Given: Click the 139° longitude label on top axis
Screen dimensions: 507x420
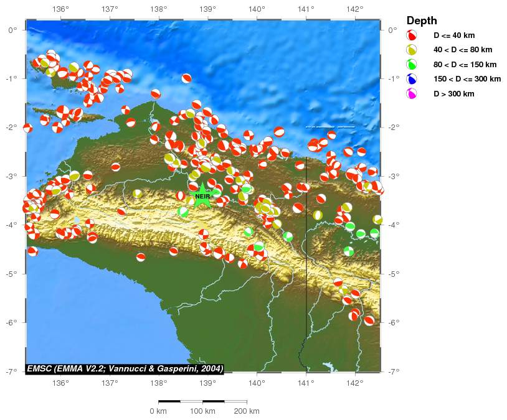Looking at the screenshot, I should [x=207, y=9].
